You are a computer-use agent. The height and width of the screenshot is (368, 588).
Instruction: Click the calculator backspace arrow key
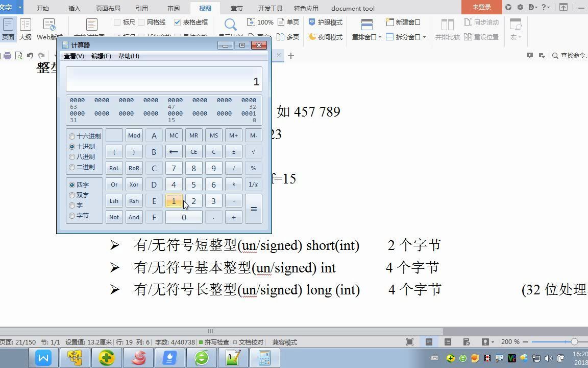(x=174, y=152)
